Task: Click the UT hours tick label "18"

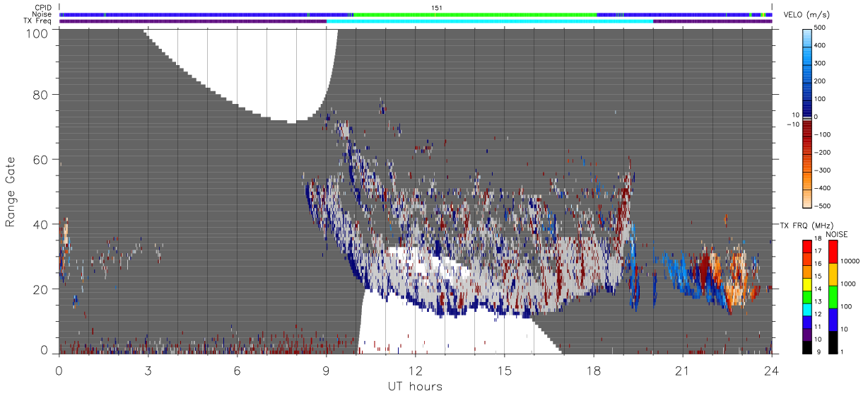Action: [x=593, y=370]
